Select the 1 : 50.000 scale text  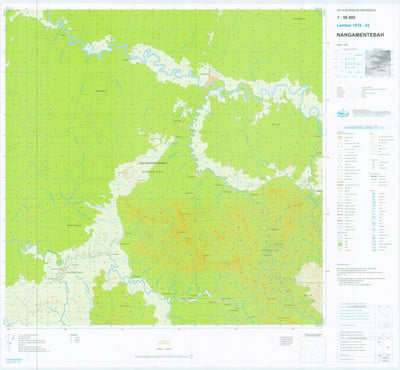click(346, 17)
